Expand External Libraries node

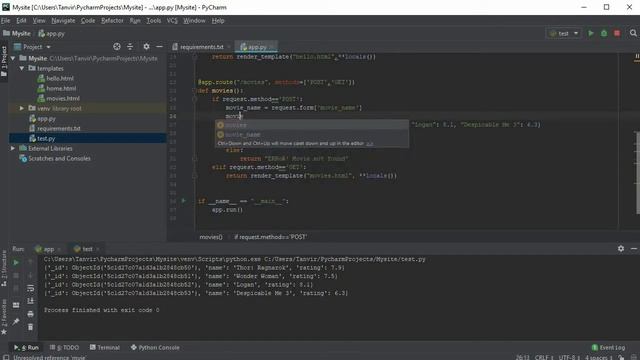point(13,148)
